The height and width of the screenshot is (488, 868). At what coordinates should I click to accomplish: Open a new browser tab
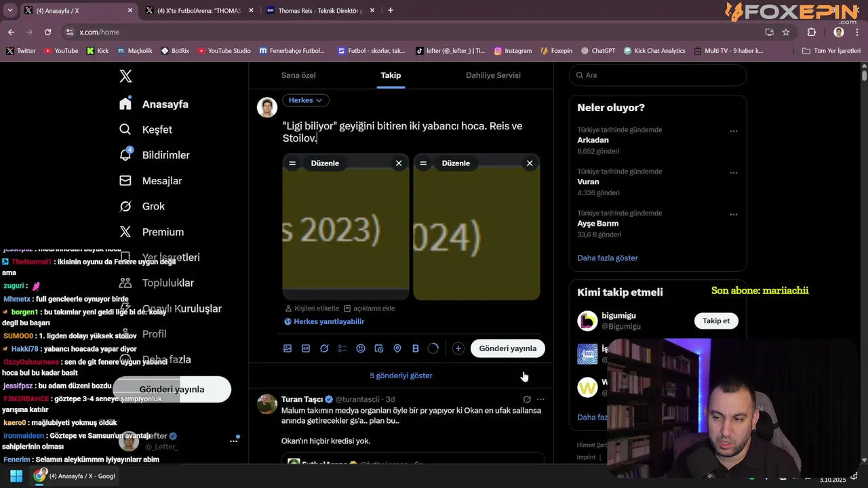390,10
